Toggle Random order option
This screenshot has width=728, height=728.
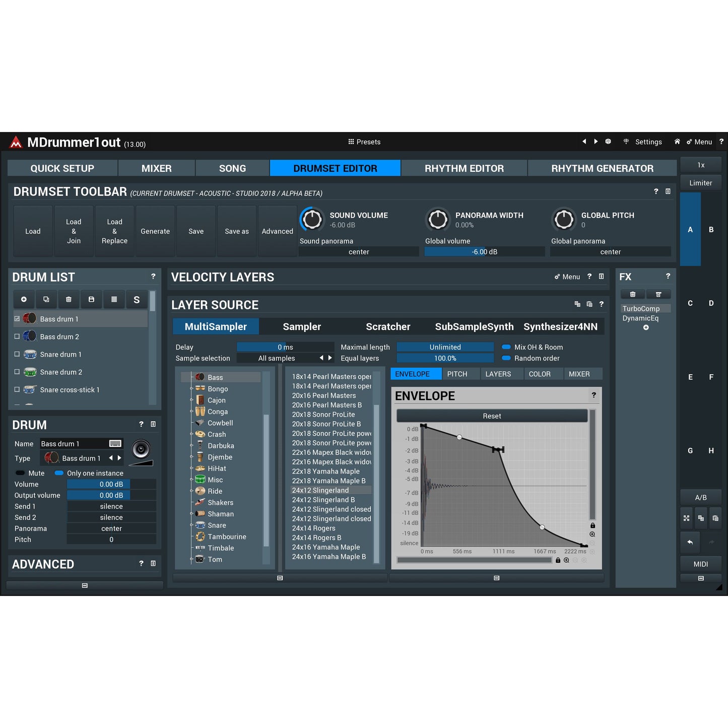pyautogui.click(x=505, y=358)
